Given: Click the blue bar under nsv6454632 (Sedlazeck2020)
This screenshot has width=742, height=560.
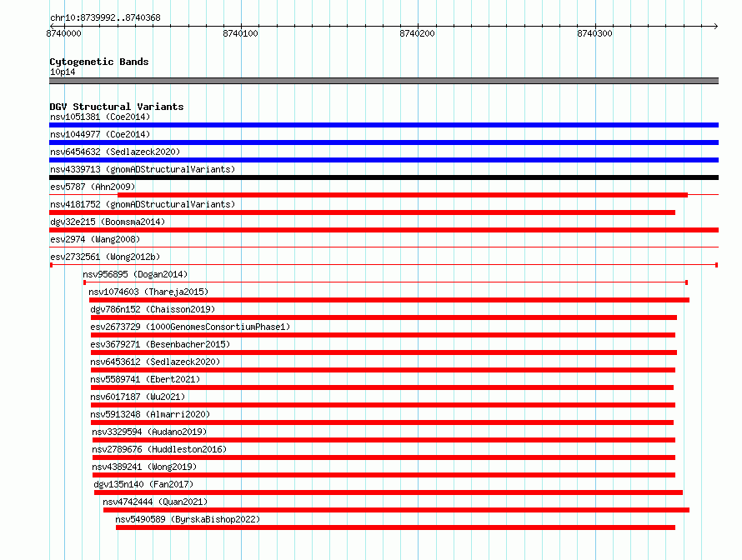Looking at the screenshot, I should [384, 160].
